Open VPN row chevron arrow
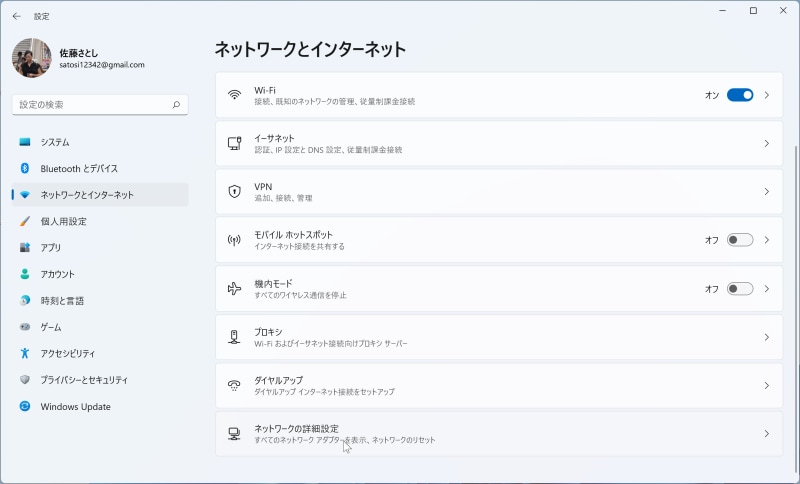 (x=767, y=191)
